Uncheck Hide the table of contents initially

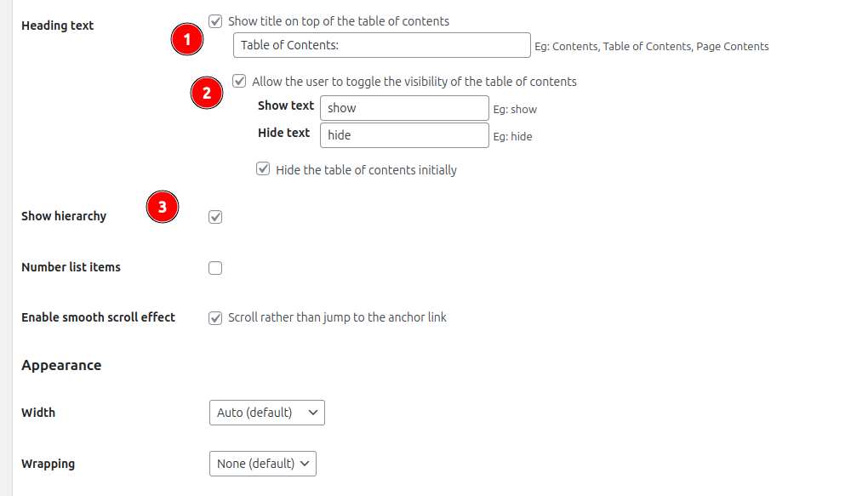263,169
